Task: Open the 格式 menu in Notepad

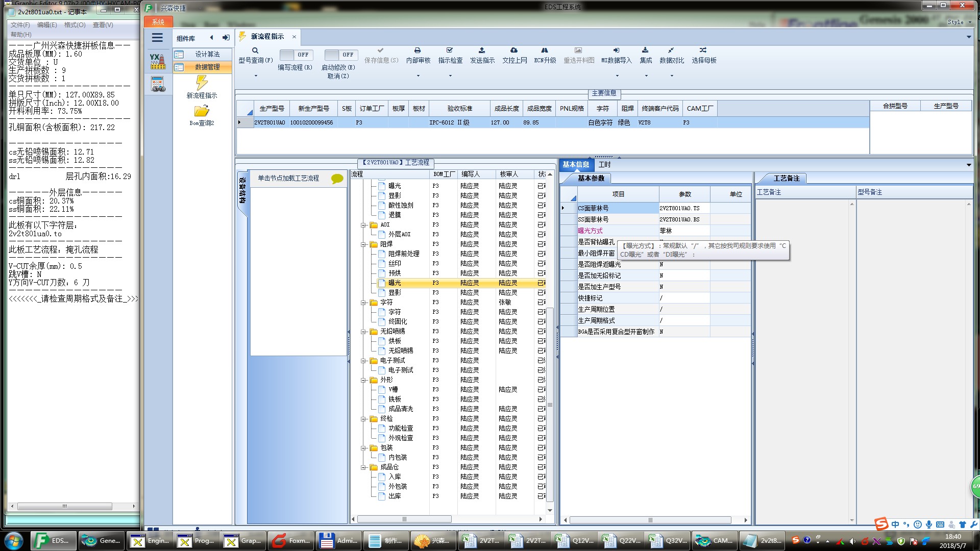Action: point(75,25)
